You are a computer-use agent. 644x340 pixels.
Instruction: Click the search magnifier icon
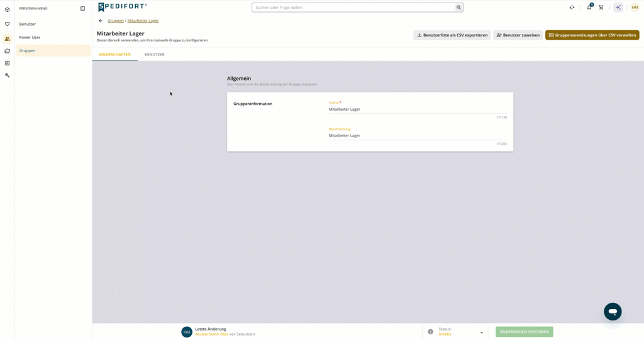[458, 8]
